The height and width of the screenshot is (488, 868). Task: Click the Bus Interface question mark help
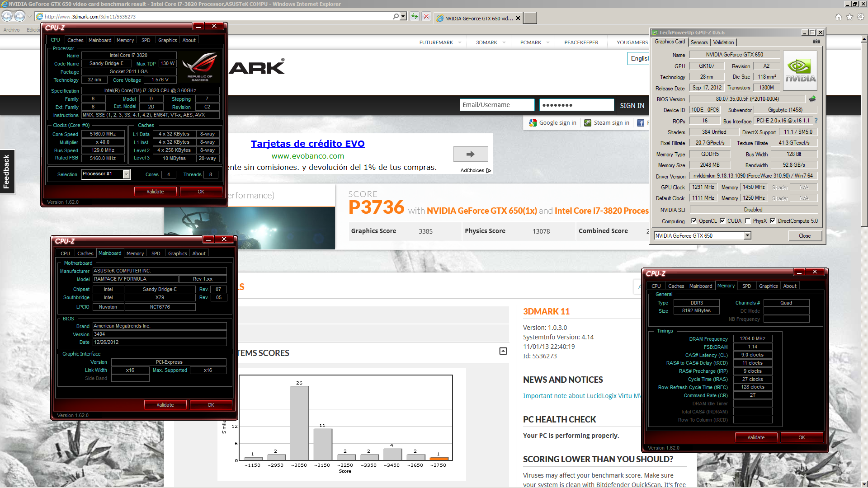pos(816,121)
